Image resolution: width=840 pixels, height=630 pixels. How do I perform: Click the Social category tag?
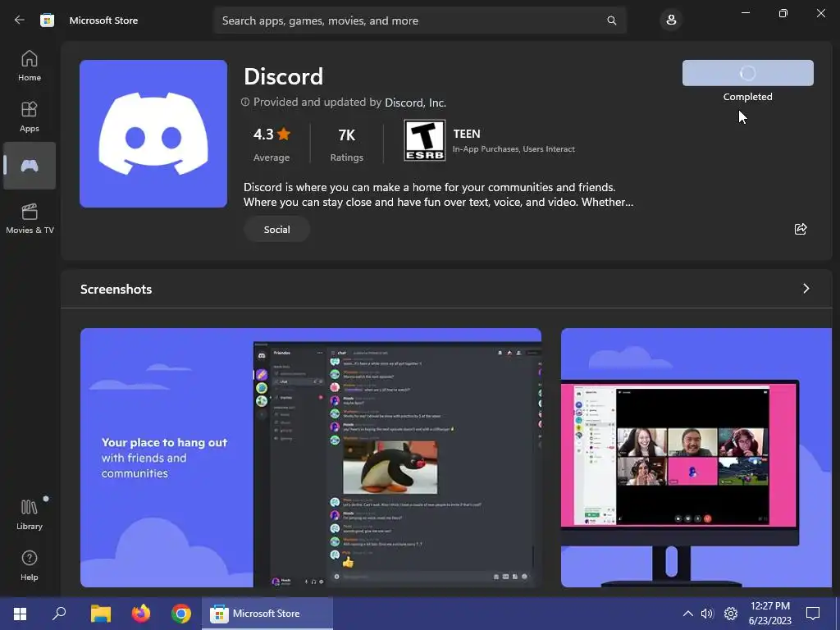pos(277,230)
